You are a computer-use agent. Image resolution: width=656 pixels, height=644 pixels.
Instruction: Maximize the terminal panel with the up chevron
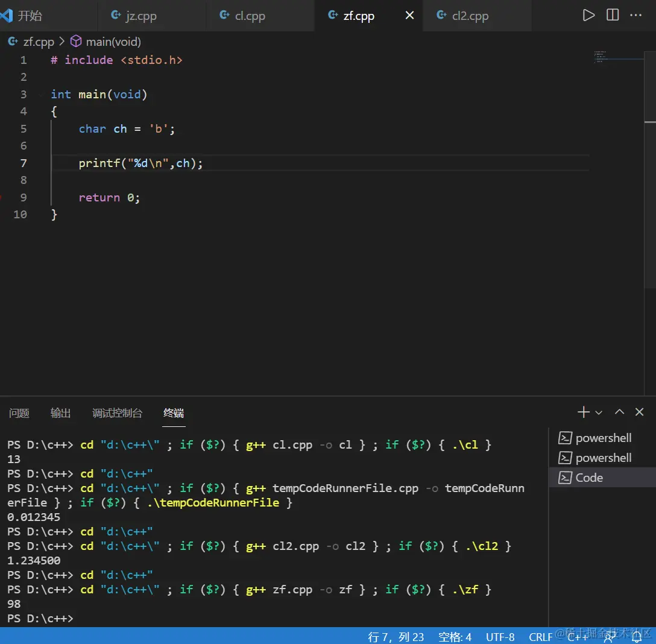pyautogui.click(x=619, y=412)
